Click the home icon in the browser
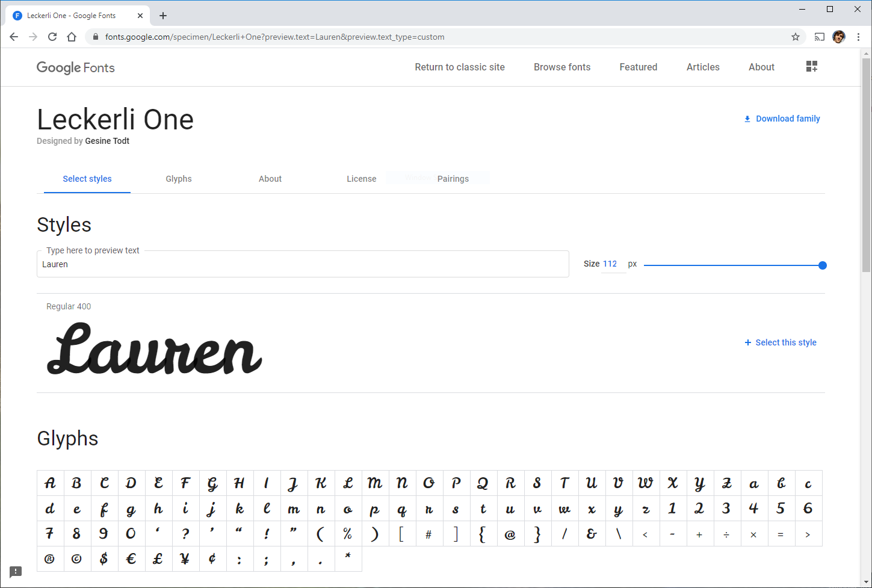This screenshot has width=872, height=588. 72,37
